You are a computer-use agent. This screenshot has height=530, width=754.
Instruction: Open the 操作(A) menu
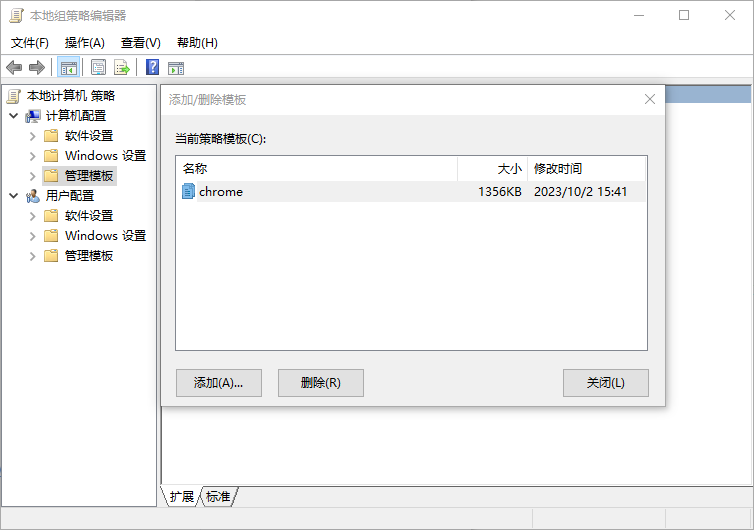pyautogui.click(x=84, y=43)
